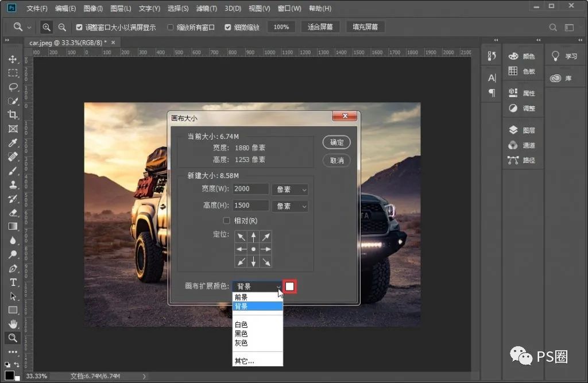Select the Healing Brush tool
This screenshot has width=588, height=383.
click(x=13, y=157)
